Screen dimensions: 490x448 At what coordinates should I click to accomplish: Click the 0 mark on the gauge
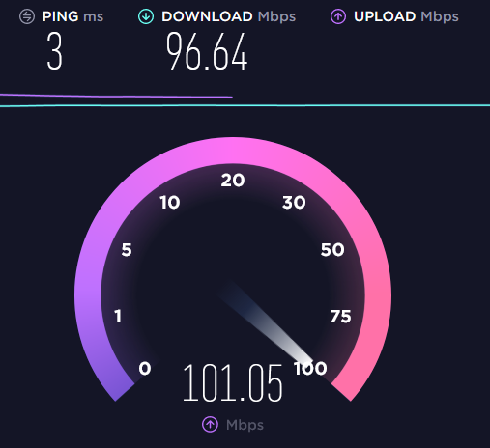tap(145, 368)
